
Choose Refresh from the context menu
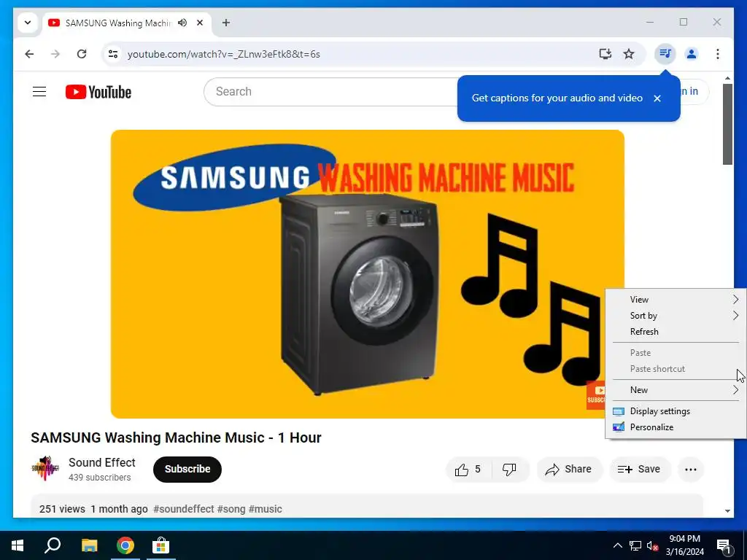tap(676, 332)
